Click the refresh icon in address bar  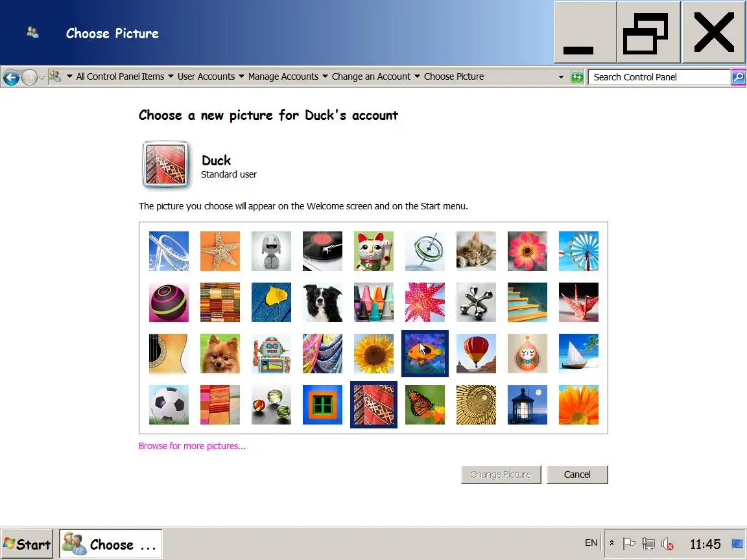click(x=577, y=77)
